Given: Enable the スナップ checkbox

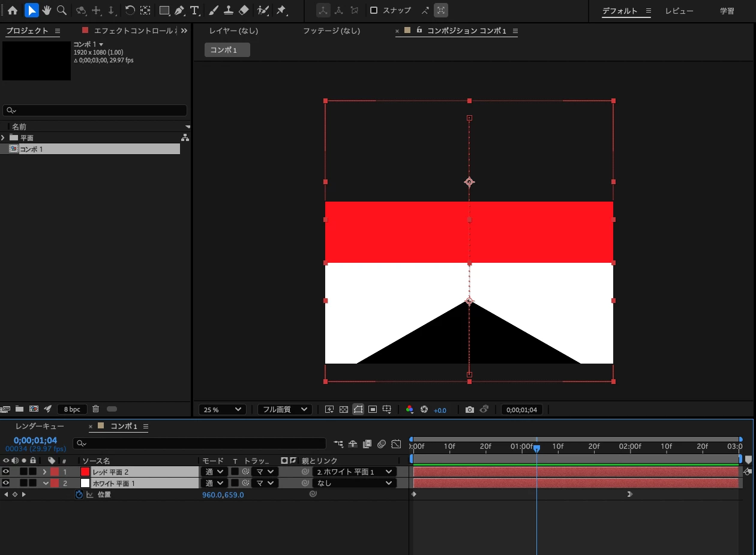Looking at the screenshot, I should coord(374,10).
